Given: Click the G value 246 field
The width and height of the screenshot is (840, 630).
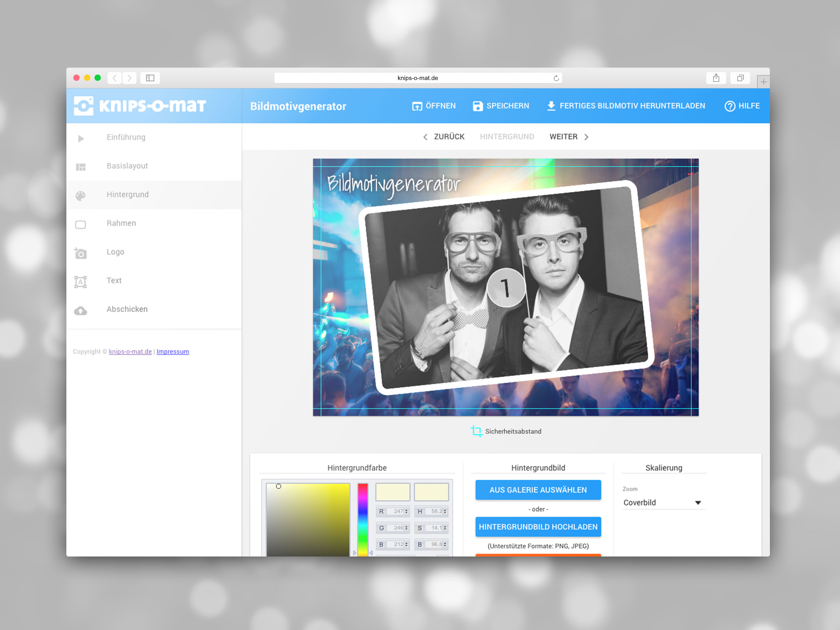Looking at the screenshot, I should point(396,528).
